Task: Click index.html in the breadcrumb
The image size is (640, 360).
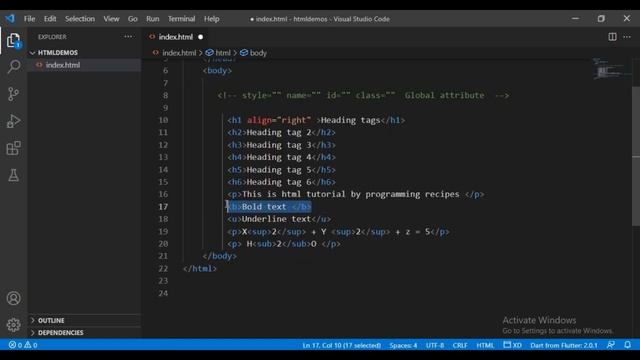Action: pyautogui.click(x=179, y=53)
